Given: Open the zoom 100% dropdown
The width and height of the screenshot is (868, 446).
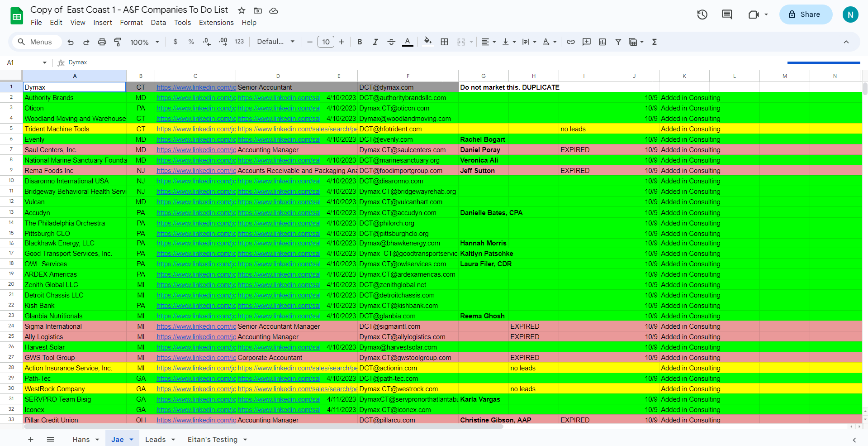Looking at the screenshot, I should pyautogui.click(x=145, y=42).
